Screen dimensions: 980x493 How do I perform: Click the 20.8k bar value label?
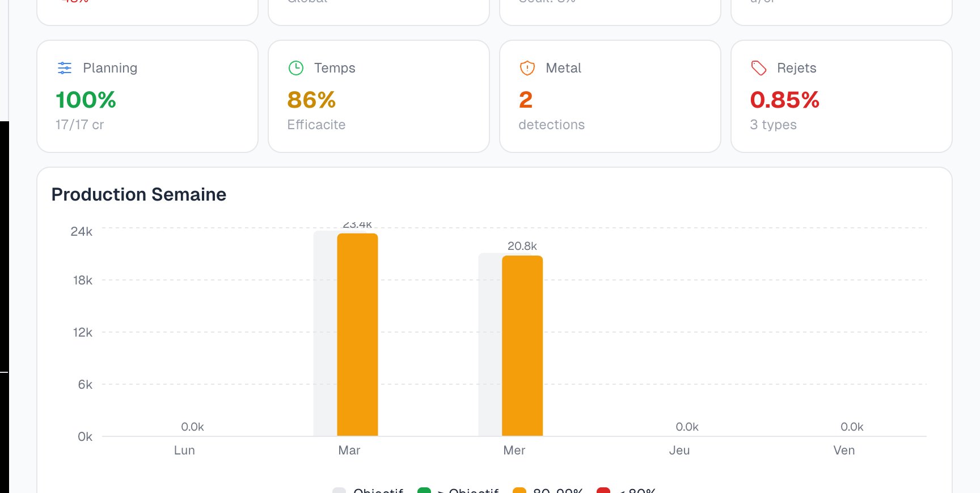tap(522, 246)
